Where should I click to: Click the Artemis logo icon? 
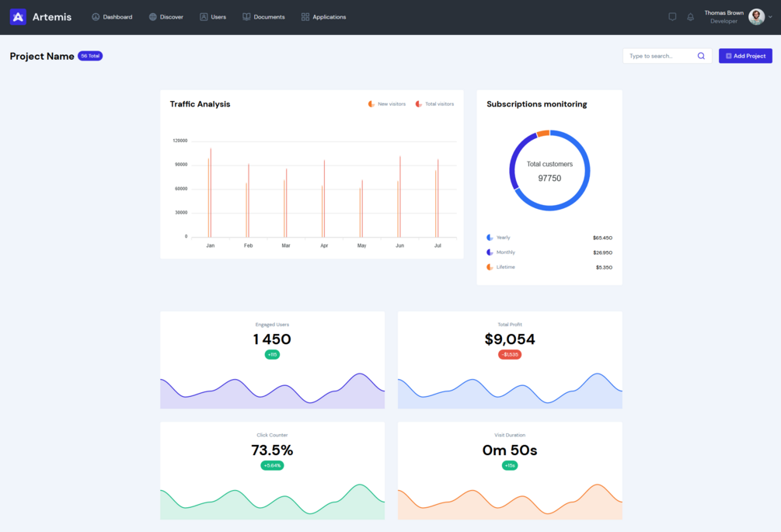[x=18, y=17]
